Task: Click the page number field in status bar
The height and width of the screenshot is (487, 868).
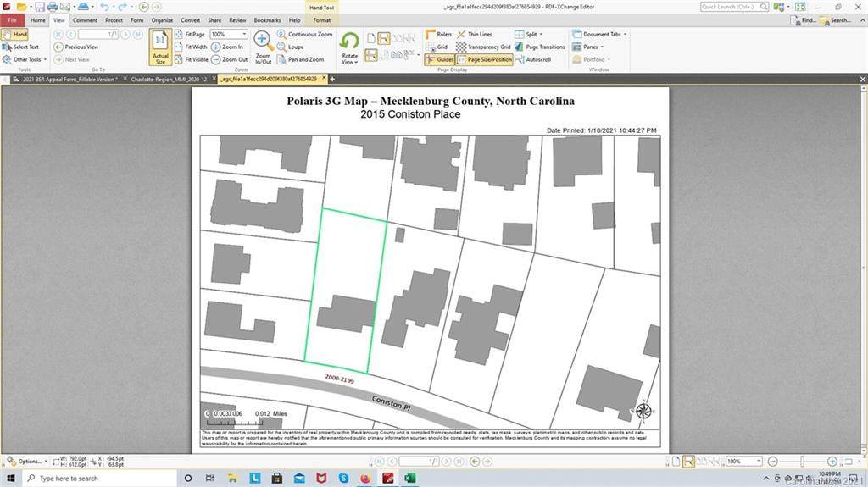Action: pyautogui.click(x=419, y=461)
